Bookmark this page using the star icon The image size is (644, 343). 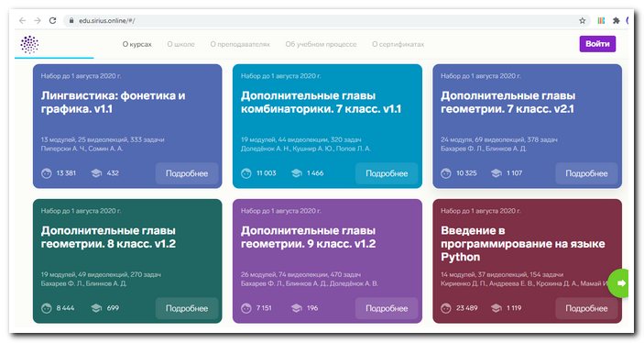(582, 20)
